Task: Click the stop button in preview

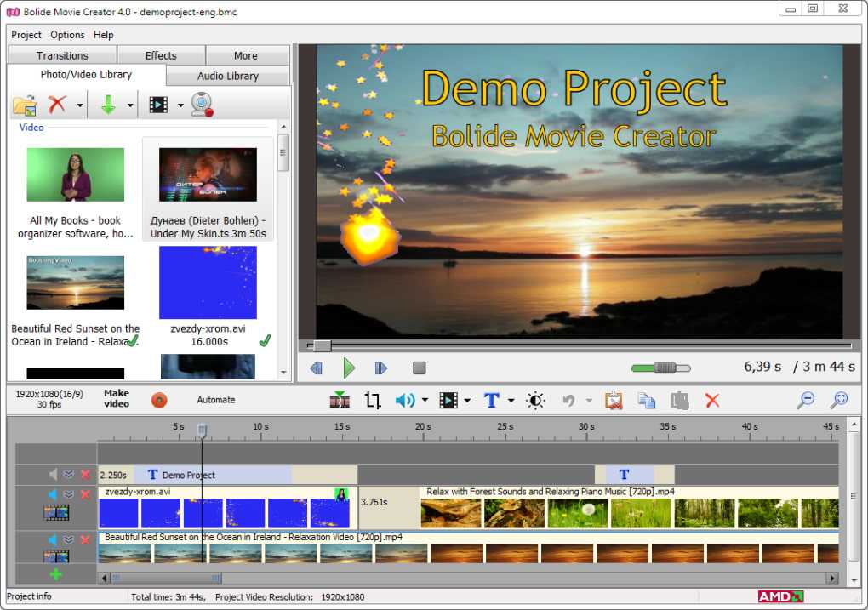Action: (x=419, y=368)
